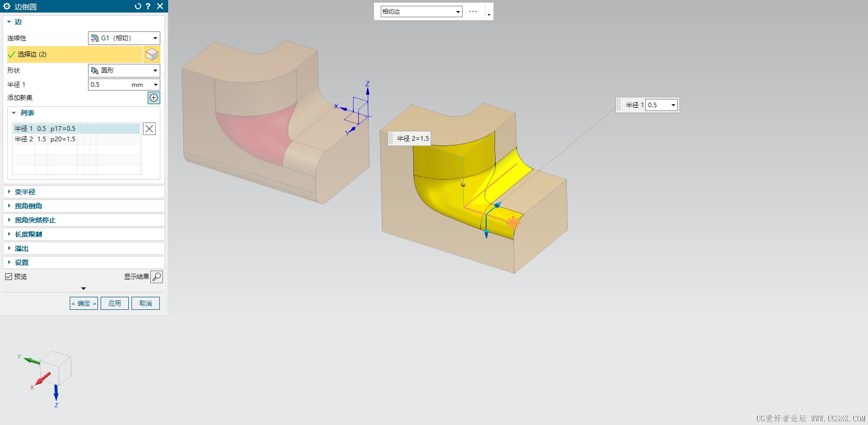Open the 连续性 G1 (相切) dropdown
Image resolution: width=868 pixels, height=425 pixels.
[x=124, y=38]
